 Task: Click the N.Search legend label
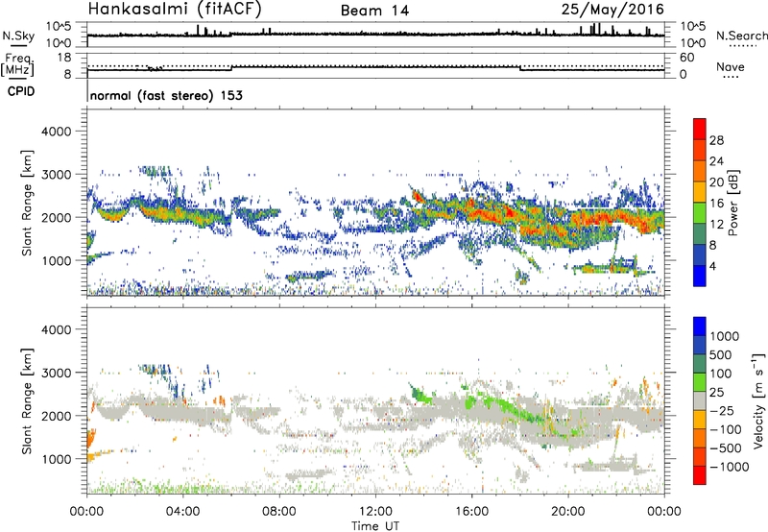(741, 36)
